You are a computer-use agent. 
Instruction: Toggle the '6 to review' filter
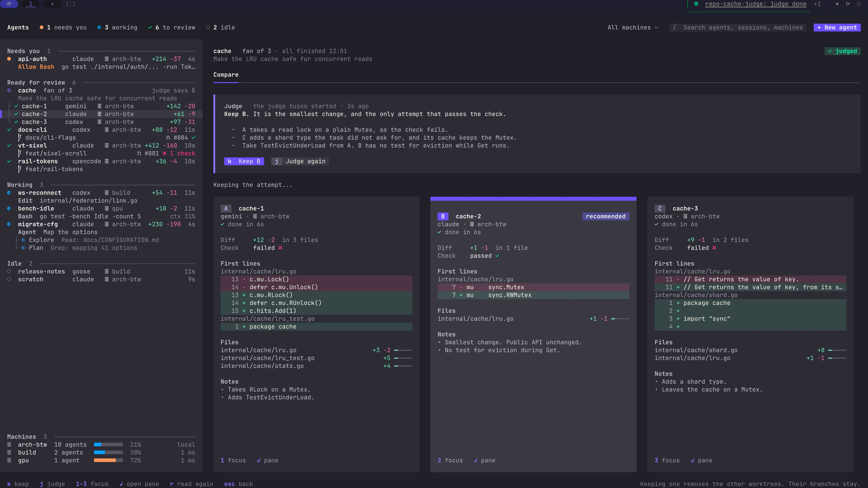(172, 27)
